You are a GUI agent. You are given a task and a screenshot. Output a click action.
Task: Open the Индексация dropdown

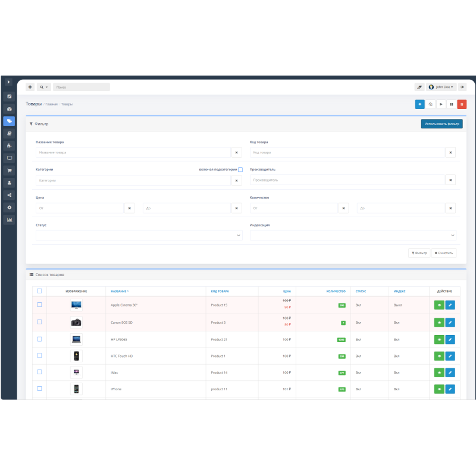coord(353,236)
